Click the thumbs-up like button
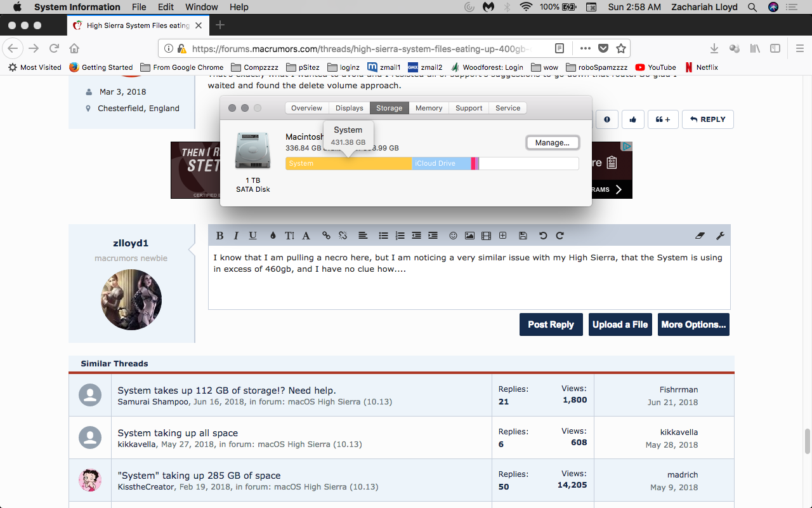This screenshot has width=812, height=508. (x=633, y=119)
